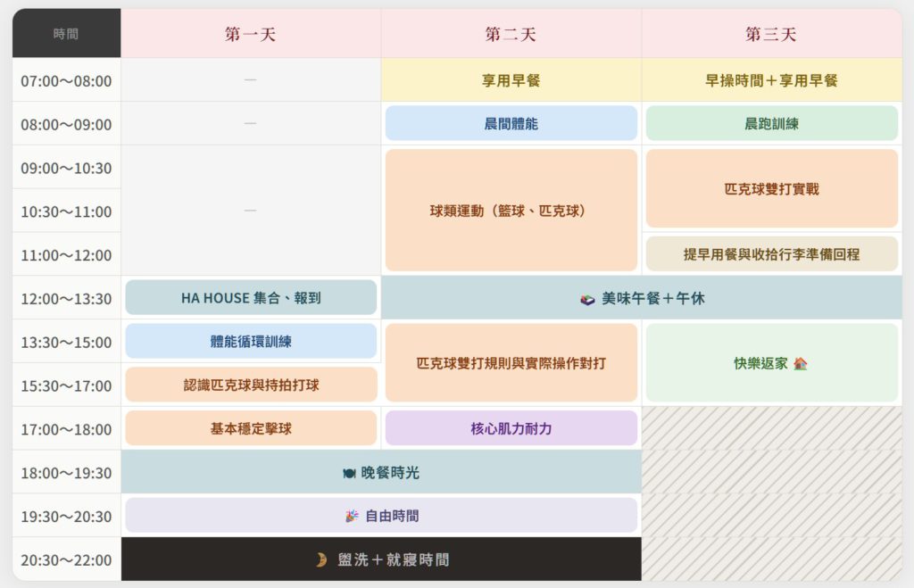Screen dimensions: 914x588
Task: Click the moon icon beside 盥洗＋就寢時間
Action: point(321,559)
